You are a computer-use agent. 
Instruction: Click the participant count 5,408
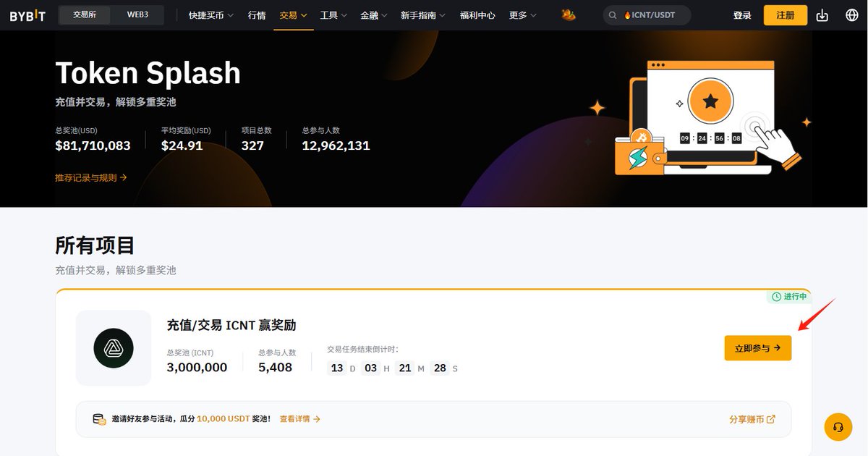pyautogui.click(x=276, y=367)
